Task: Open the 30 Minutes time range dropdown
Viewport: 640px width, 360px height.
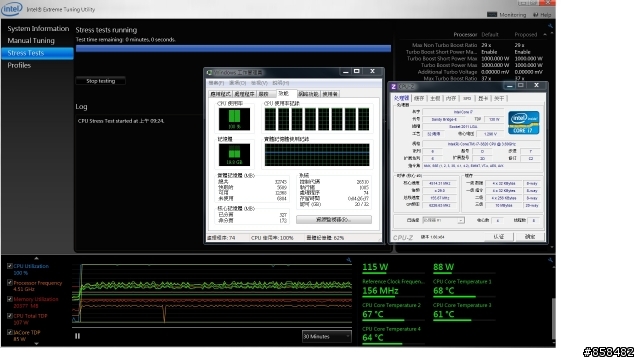Action: pyautogui.click(x=327, y=336)
